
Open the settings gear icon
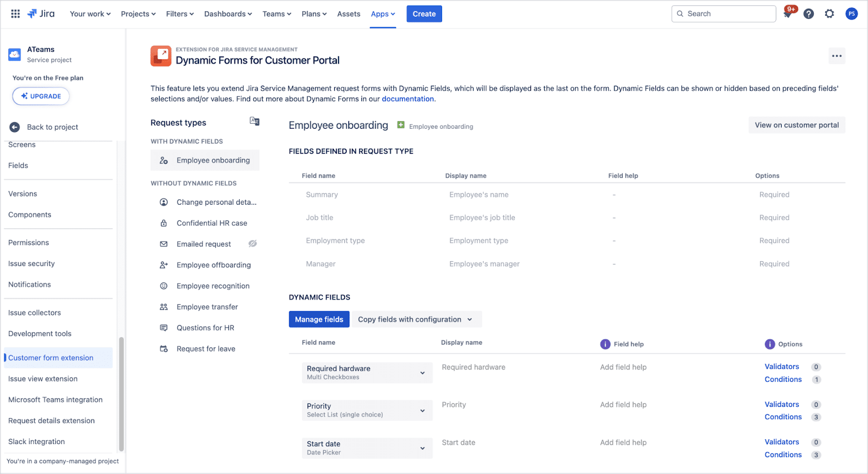(x=829, y=14)
